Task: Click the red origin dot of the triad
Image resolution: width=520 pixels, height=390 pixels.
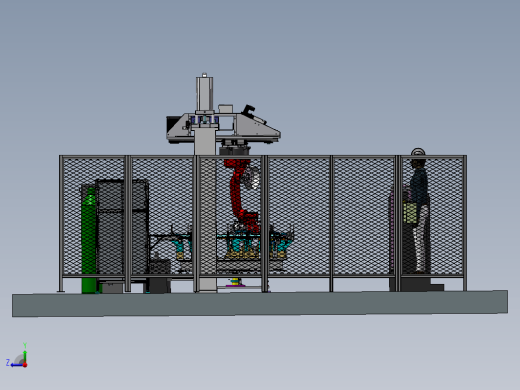Action: click(x=25, y=365)
